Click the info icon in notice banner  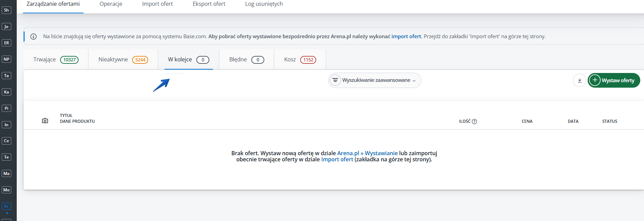pos(33,36)
